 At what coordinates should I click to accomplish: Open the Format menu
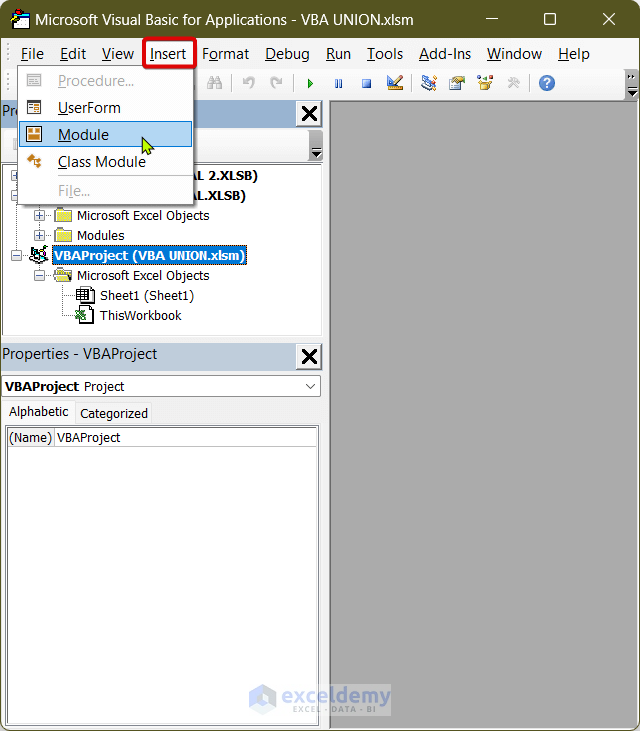pos(225,54)
